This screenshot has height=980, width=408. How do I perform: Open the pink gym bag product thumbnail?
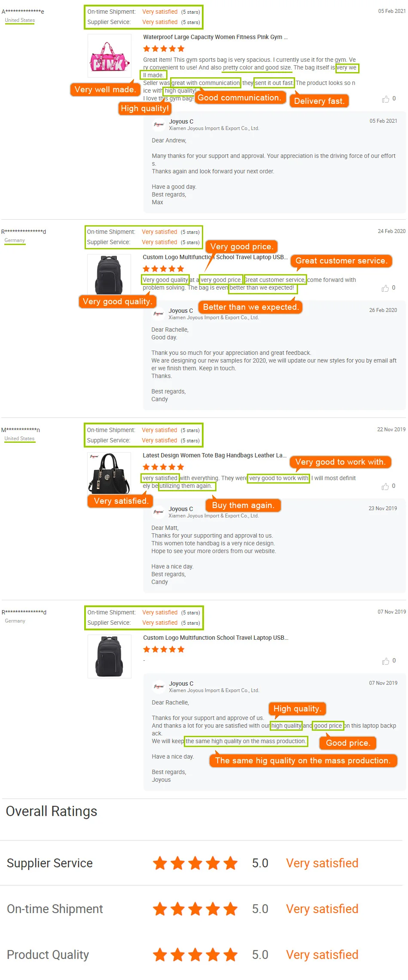tap(110, 56)
